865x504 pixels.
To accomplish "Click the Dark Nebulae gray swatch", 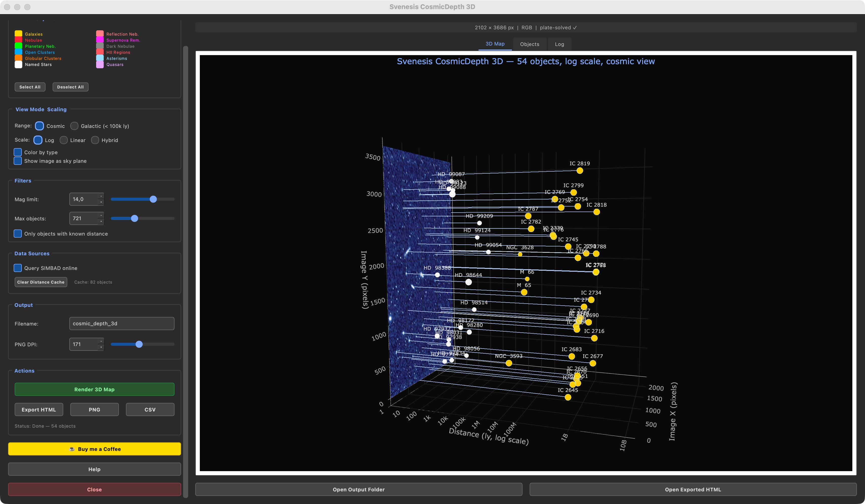I will click(x=100, y=46).
